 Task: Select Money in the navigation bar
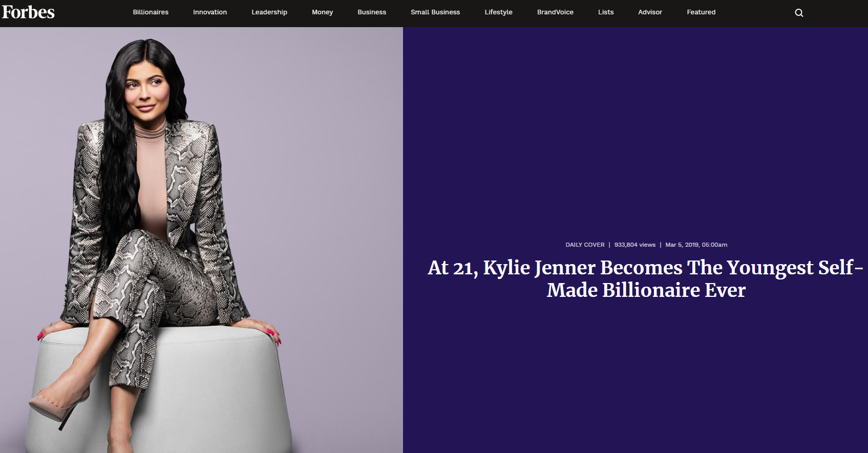tap(323, 12)
